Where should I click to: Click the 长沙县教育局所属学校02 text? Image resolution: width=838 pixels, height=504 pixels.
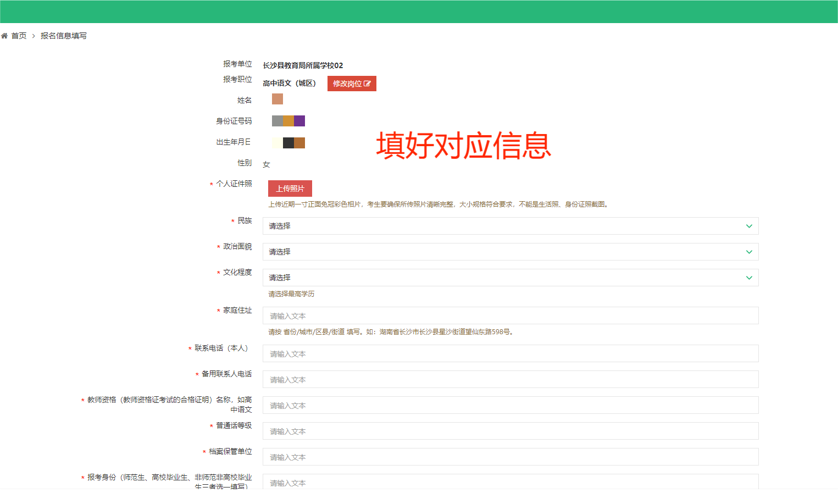303,65
